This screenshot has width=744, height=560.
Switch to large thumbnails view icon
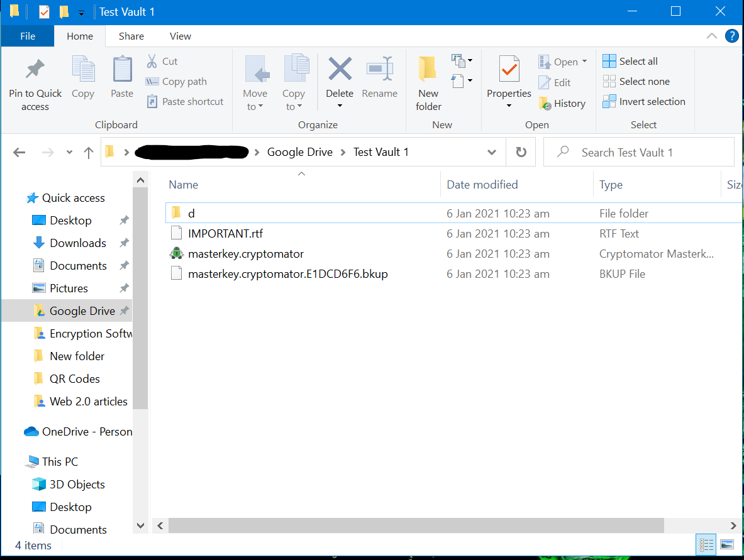[726, 544]
